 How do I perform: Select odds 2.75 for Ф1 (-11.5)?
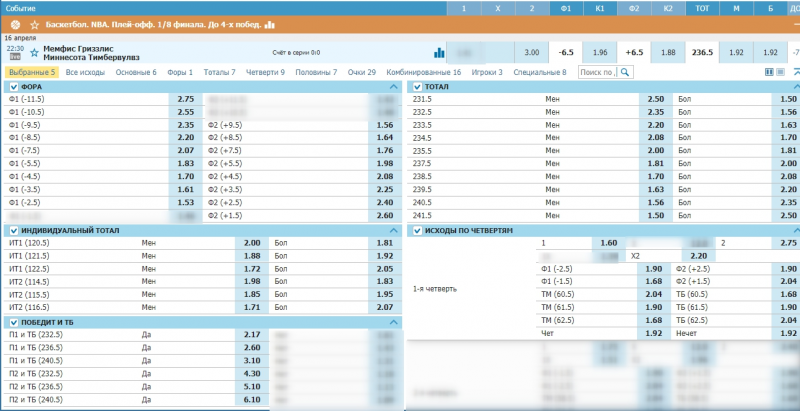[x=185, y=100]
